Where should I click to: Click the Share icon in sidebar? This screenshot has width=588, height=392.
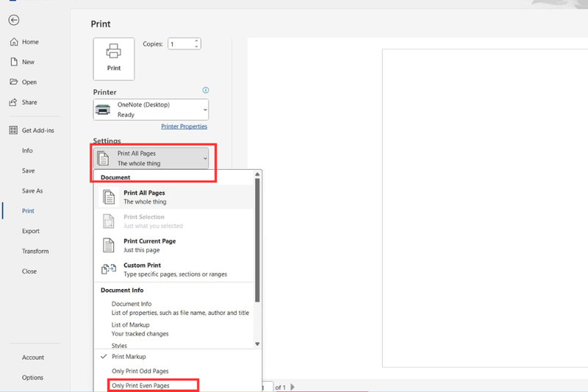coord(13,102)
